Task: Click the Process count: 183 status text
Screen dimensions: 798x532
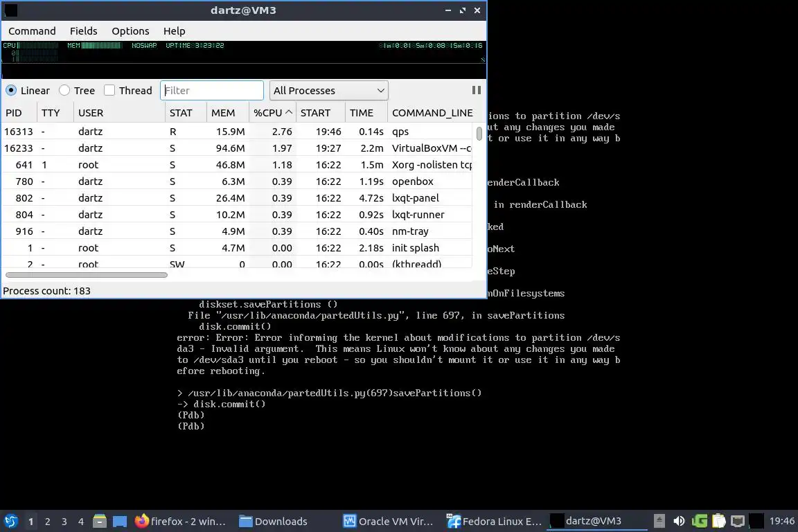Action: coord(47,291)
